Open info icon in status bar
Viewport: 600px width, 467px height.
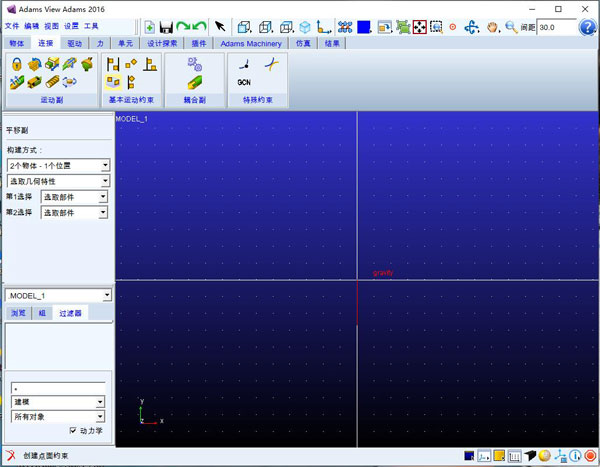pos(575,456)
